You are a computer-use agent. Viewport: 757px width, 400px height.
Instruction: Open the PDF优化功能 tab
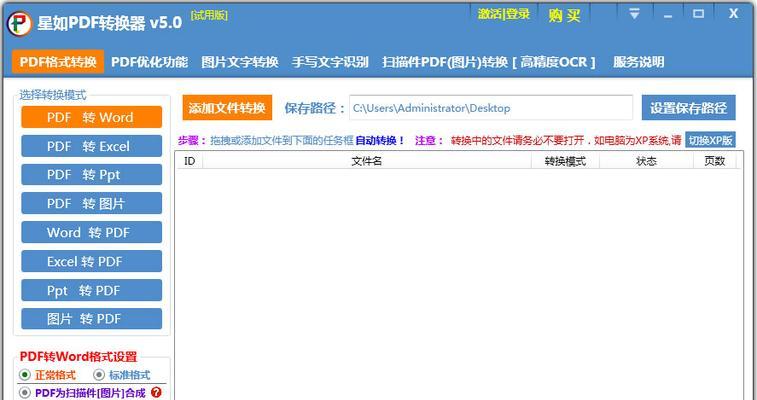point(149,62)
